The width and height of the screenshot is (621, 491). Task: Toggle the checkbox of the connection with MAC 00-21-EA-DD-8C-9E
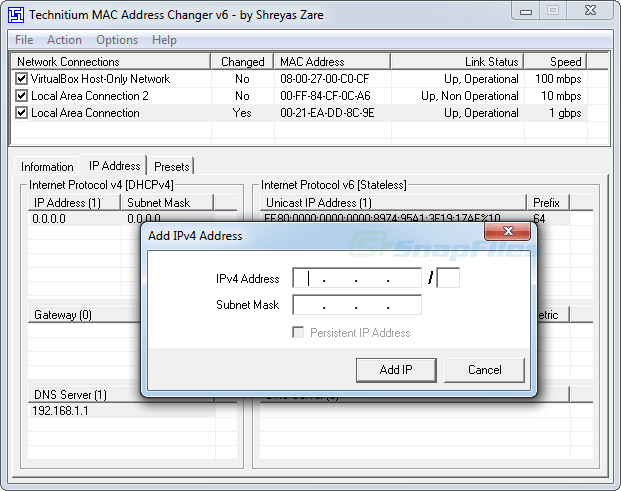[21, 113]
